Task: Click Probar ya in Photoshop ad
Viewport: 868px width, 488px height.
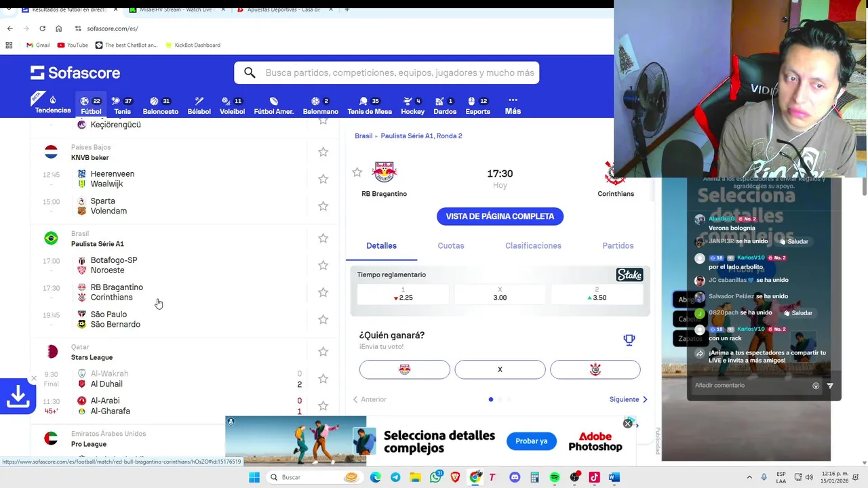Action: (x=531, y=441)
